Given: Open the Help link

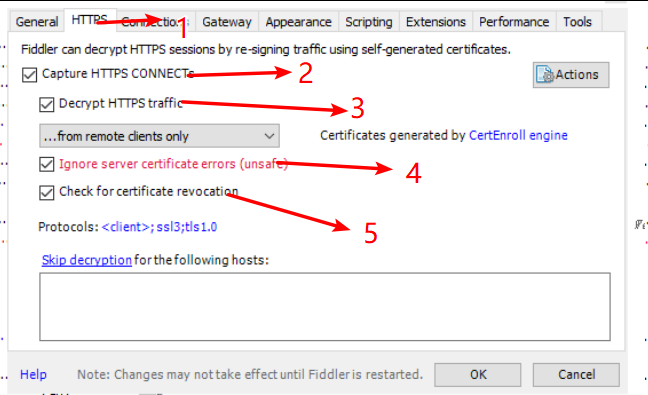Looking at the screenshot, I should pyautogui.click(x=33, y=374).
